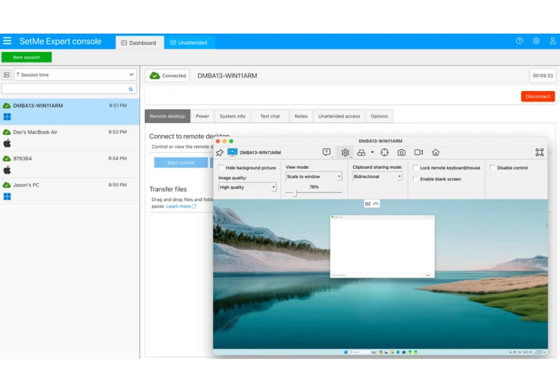This screenshot has width=560, height=392.
Task: Toggle the viewer settings gear icon
Action: click(345, 153)
